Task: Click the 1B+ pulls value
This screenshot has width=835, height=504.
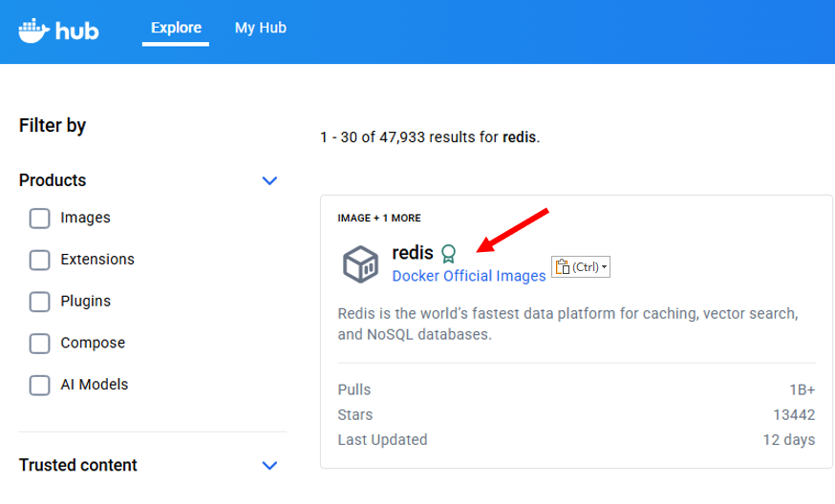Action: pyautogui.click(x=802, y=389)
